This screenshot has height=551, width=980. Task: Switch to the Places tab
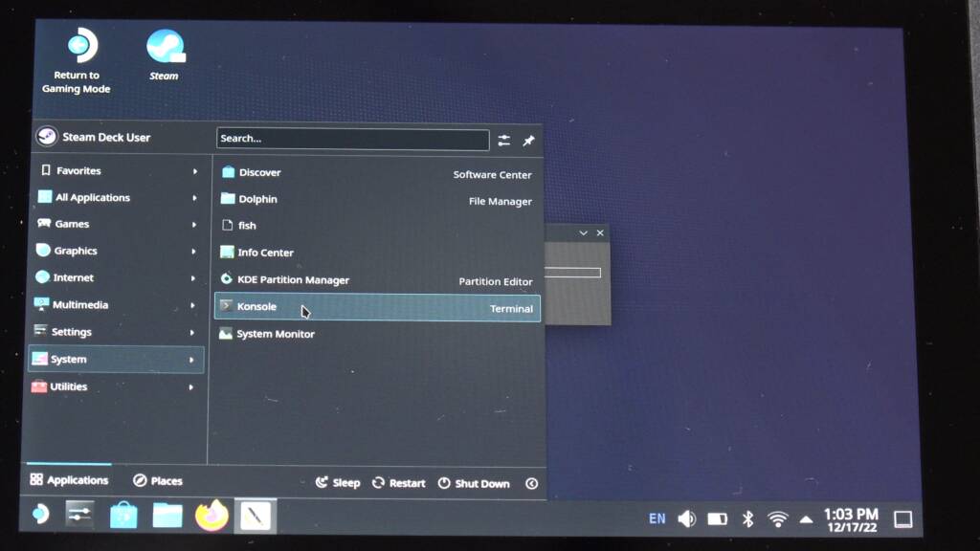(158, 480)
